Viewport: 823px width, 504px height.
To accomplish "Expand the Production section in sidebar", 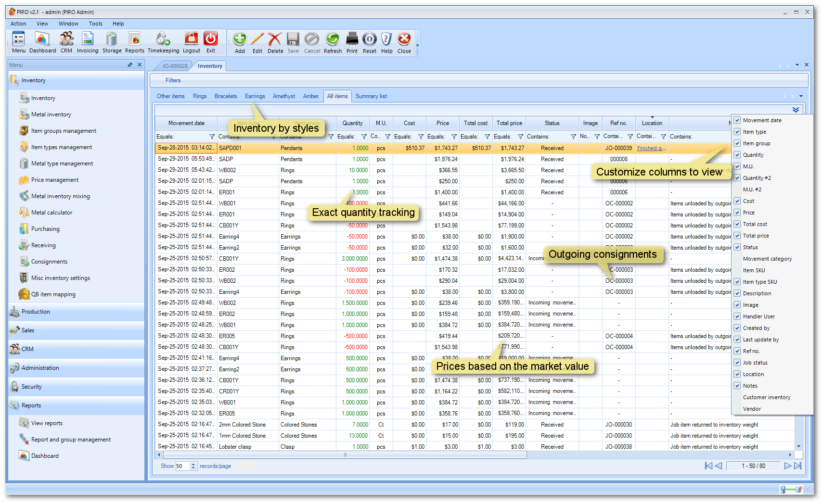I will pos(36,312).
